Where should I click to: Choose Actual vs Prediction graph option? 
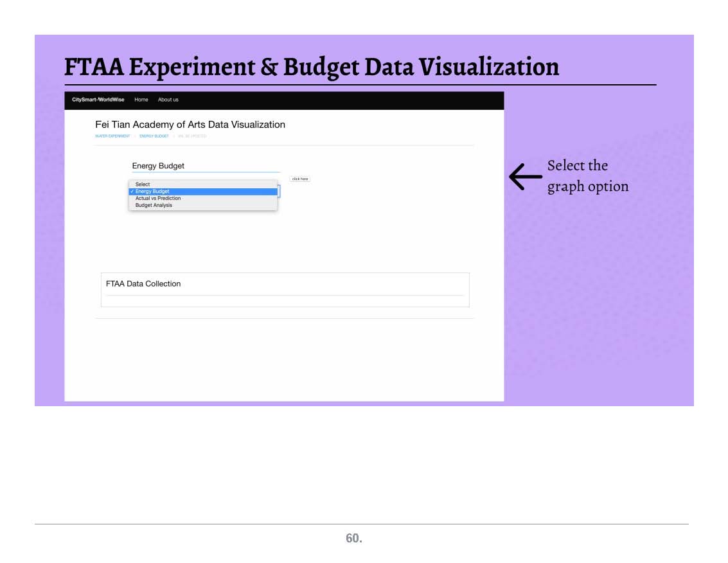(x=158, y=199)
